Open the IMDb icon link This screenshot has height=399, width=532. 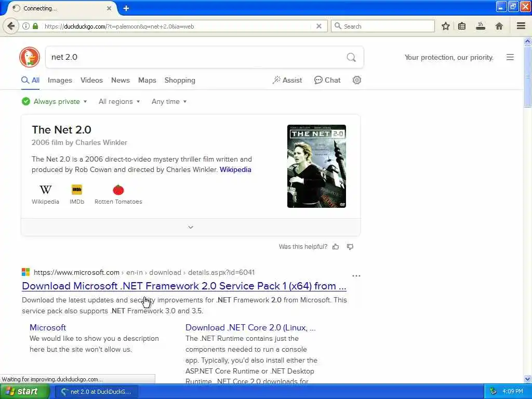(77, 194)
